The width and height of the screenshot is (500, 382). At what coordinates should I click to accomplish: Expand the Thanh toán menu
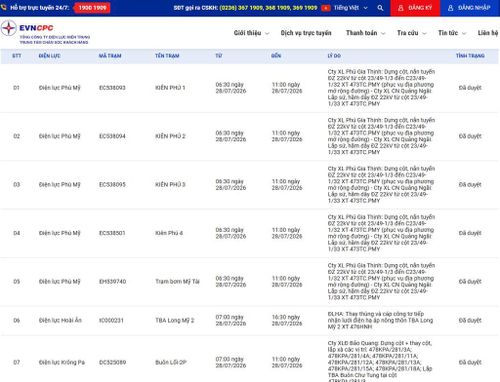(365, 33)
